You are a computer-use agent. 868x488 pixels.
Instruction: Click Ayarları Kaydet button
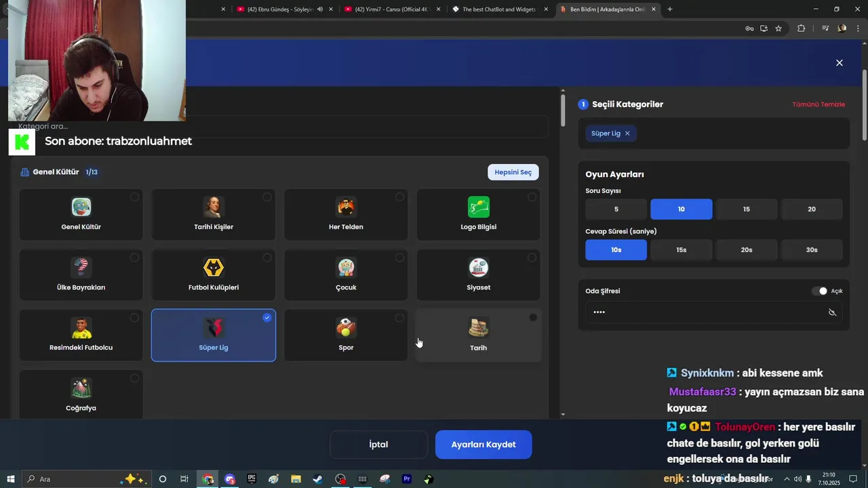(484, 445)
